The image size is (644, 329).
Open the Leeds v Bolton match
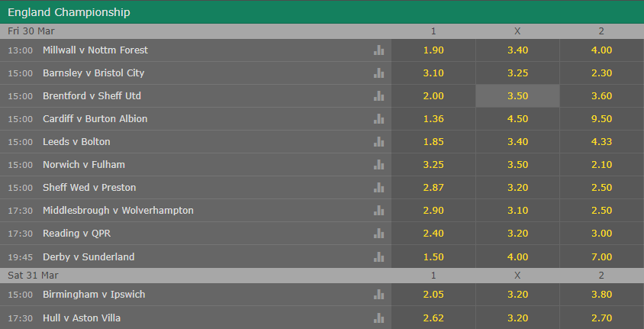coord(76,142)
